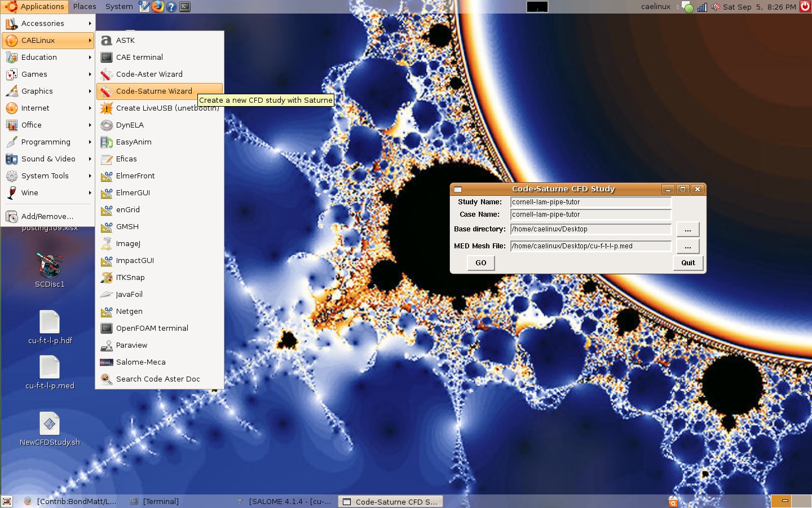Launch CAE terminal menu entry
This screenshot has width=812, height=508.
[x=160, y=57]
